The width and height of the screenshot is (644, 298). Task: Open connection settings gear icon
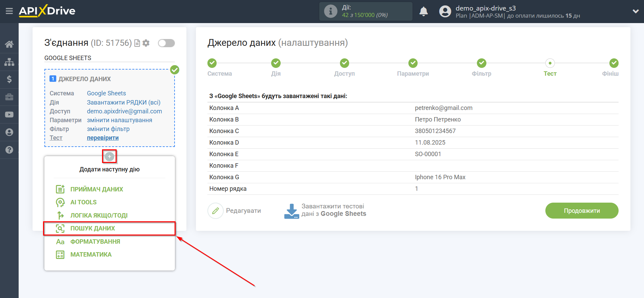pos(146,43)
